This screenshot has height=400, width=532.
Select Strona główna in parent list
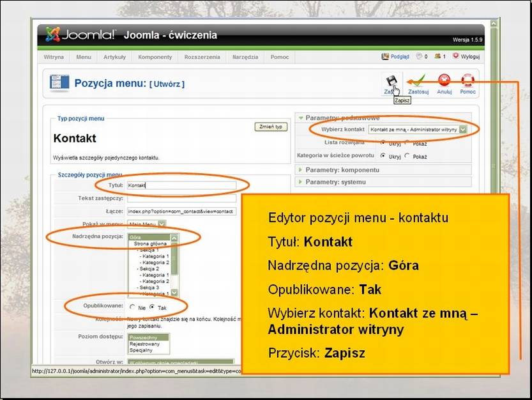pyautogui.click(x=149, y=243)
